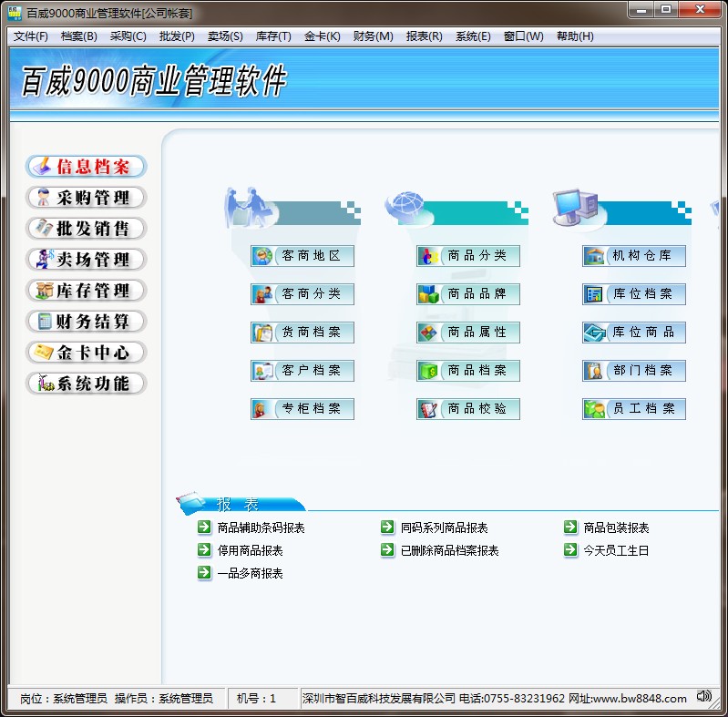Select 金卡中心 in the sidebar
This screenshot has height=717, width=728.
[x=87, y=353]
